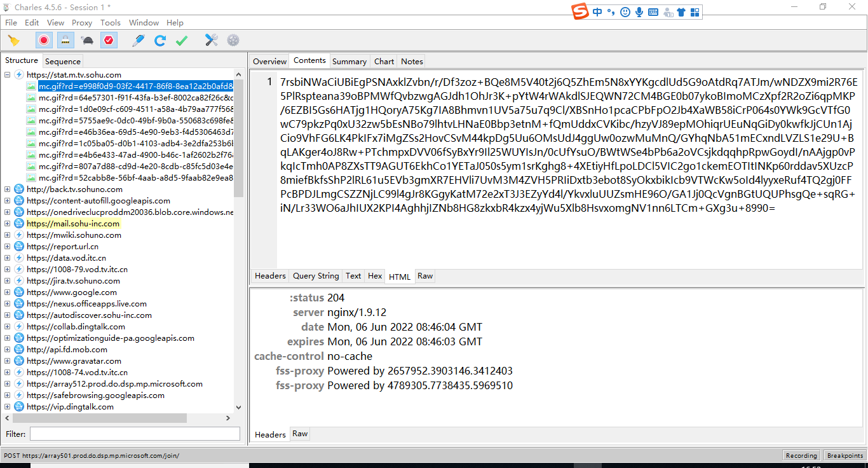
Task: Switch to the Sequence tab
Action: tap(63, 61)
